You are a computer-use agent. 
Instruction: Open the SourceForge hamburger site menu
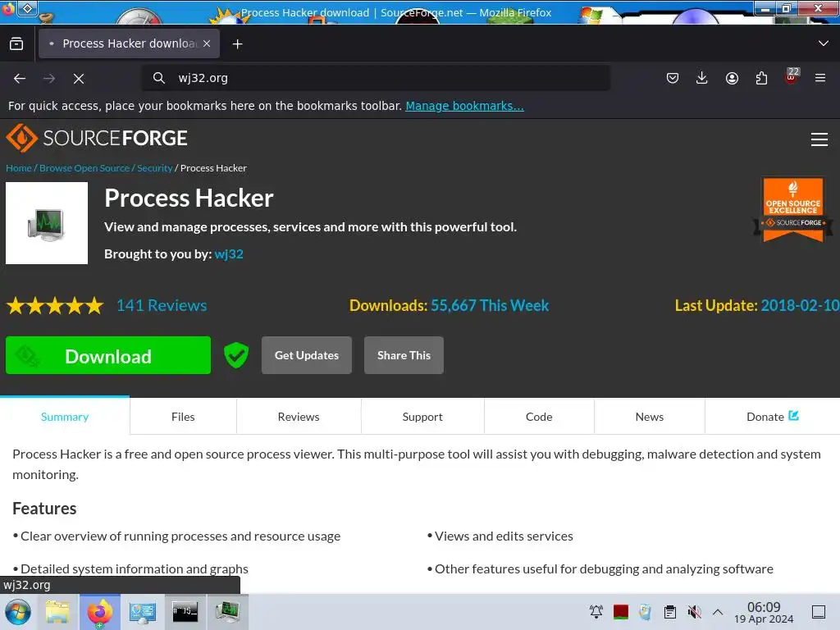click(819, 139)
